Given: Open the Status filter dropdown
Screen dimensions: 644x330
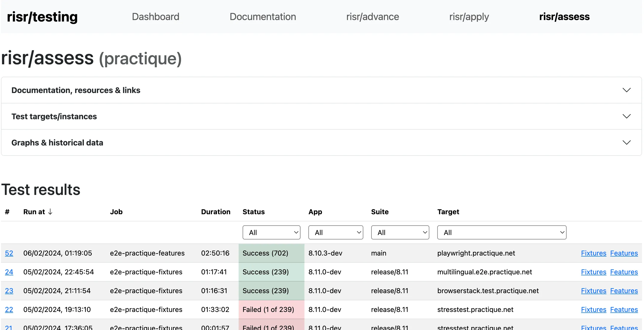Looking at the screenshot, I should pos(271,233).
